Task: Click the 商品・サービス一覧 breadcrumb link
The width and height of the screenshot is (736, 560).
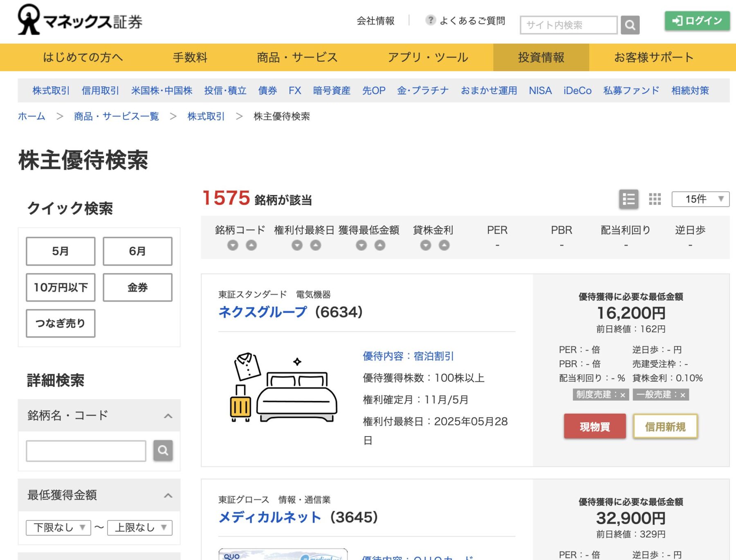Action: pos(117,116)
